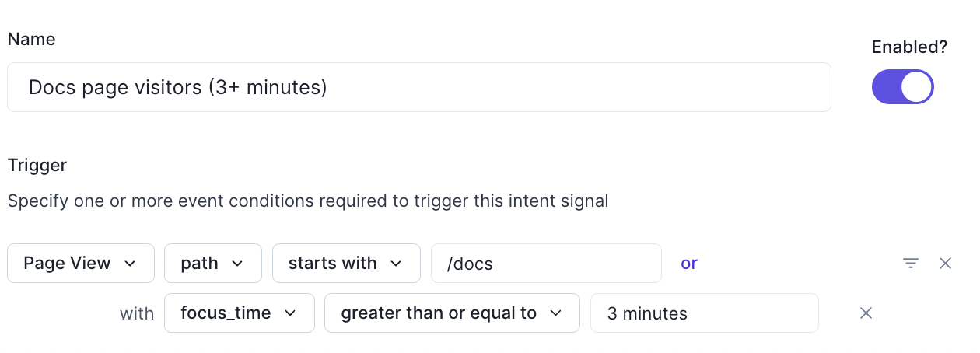Open the path property dropdown

point(212,264)
